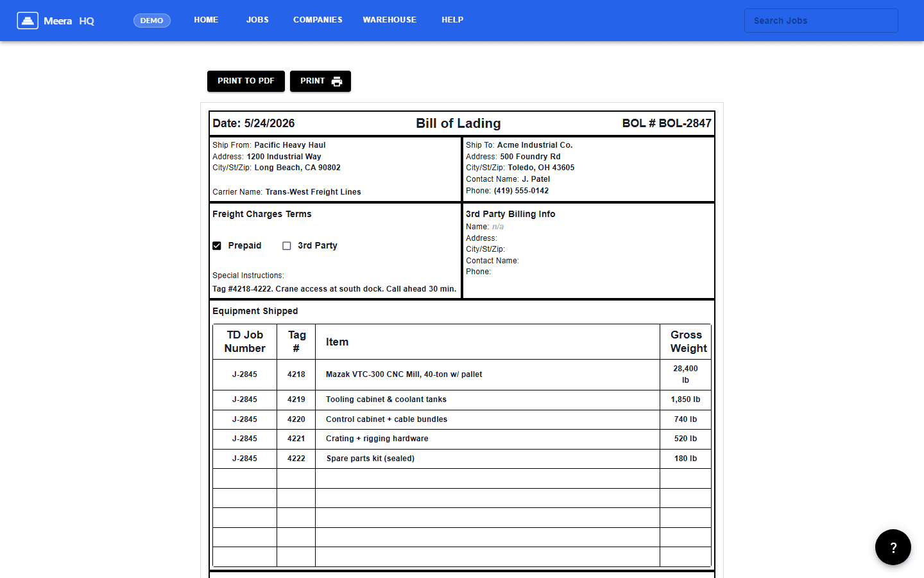Click Trans-West Freight Lines carrier name

313,192
